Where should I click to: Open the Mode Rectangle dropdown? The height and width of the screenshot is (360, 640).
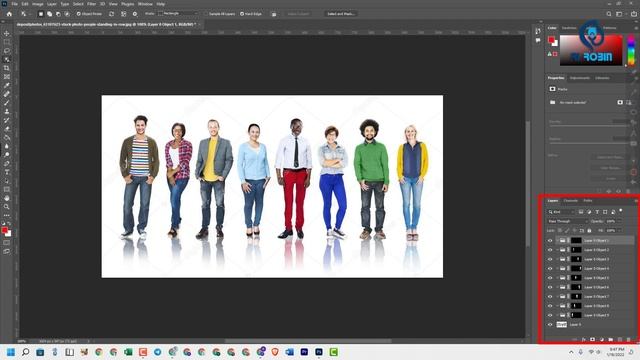pos(178,13)
